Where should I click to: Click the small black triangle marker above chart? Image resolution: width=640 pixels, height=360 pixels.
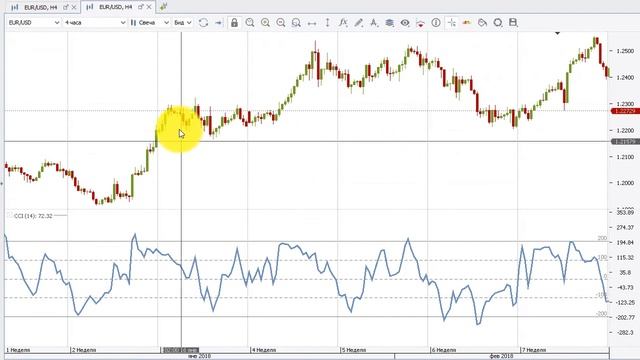tap(558, 33)
